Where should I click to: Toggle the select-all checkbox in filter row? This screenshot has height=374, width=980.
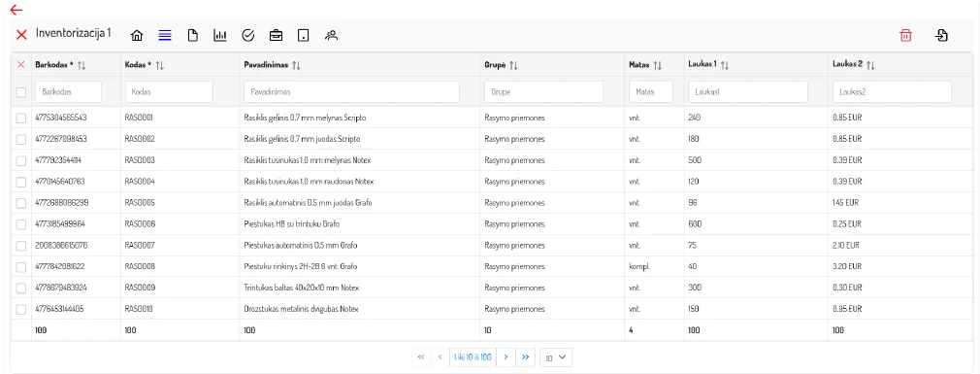pyautogui.click(x=21, y=92)
